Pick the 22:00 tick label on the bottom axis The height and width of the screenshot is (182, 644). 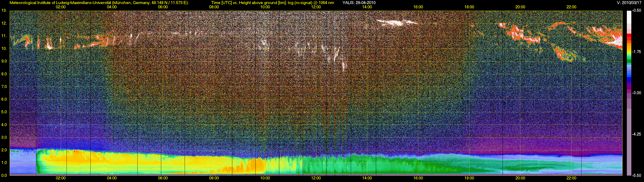click(x=571, y=178)
